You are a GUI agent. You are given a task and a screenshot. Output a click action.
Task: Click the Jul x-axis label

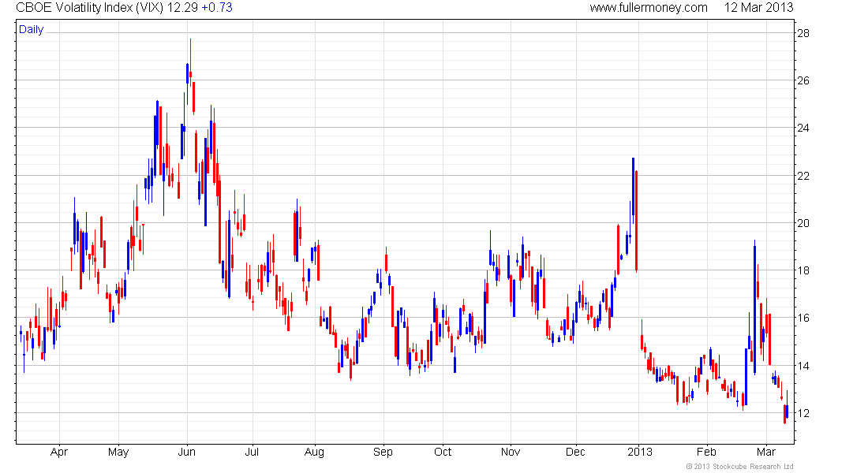[x=252, y=452]
